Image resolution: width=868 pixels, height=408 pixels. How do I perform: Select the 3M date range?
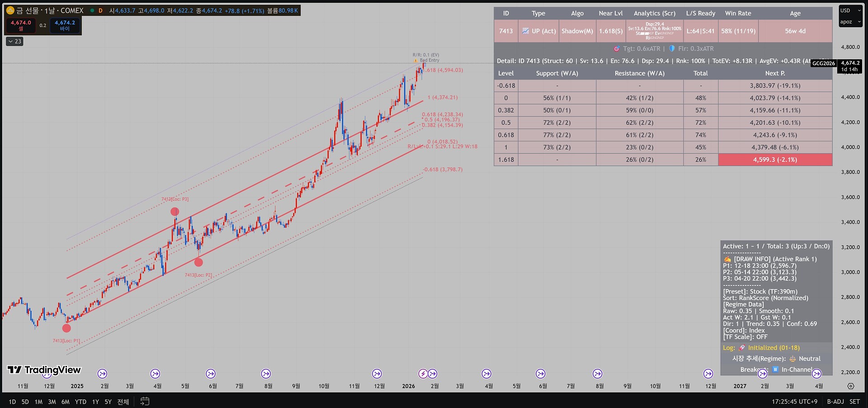[x=52, y=402]
